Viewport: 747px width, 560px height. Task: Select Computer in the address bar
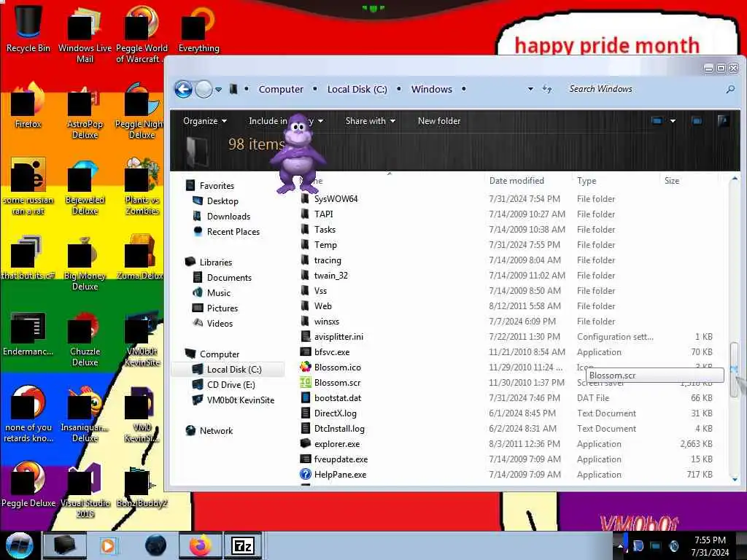(281, 89)
